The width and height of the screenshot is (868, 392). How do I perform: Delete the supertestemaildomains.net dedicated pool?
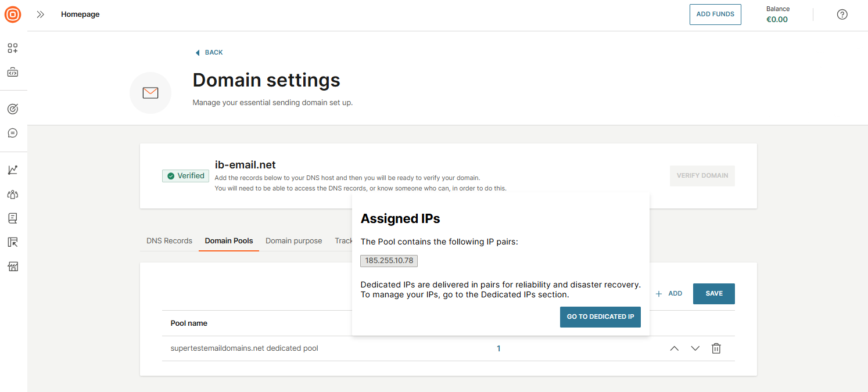click(716, 348)
